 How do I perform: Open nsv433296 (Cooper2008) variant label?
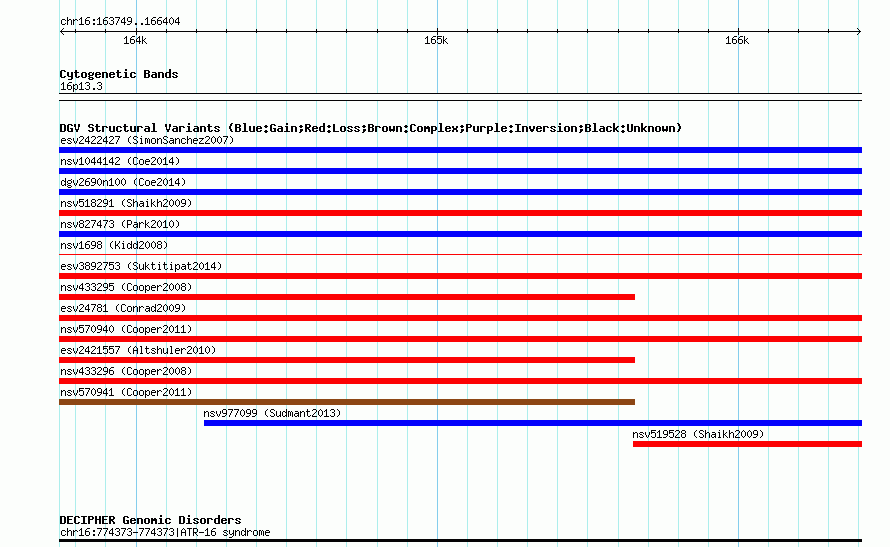click(x=126, y=371)
